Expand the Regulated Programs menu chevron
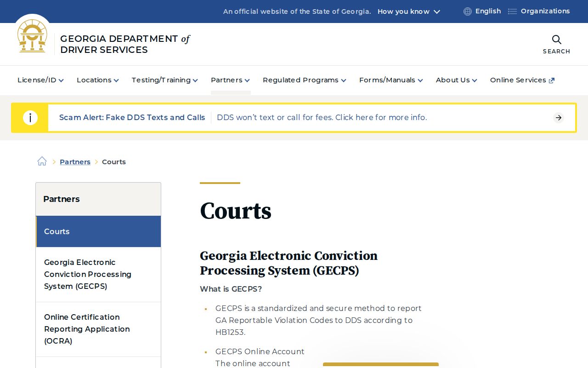Viewport: 588px width, 368px height. pyautogui.click(x=344, y=80)
